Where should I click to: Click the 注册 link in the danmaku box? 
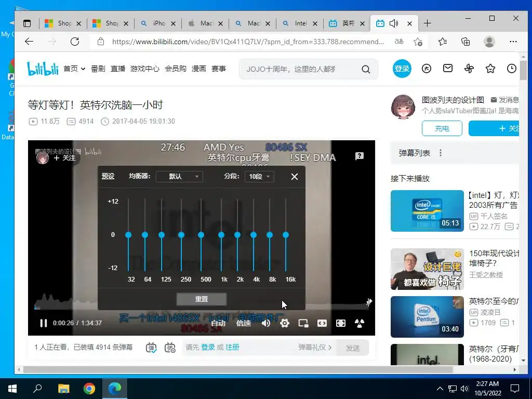232,347
